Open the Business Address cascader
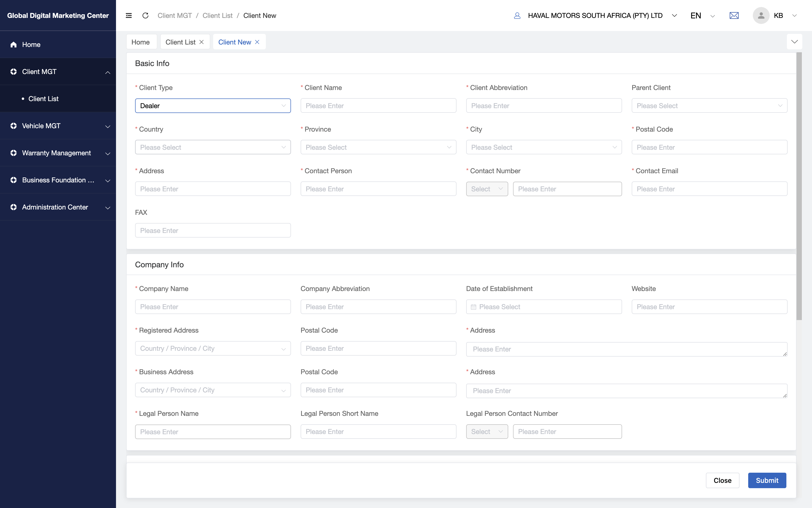Viewport: 812px width, 508px height. pos(213,390)
